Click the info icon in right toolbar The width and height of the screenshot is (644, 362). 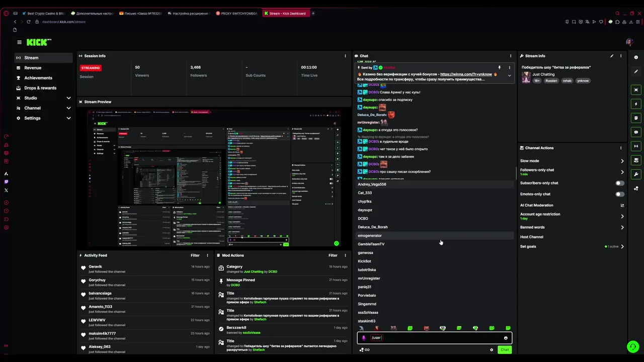pyautogui.click(x=636, y=57)
